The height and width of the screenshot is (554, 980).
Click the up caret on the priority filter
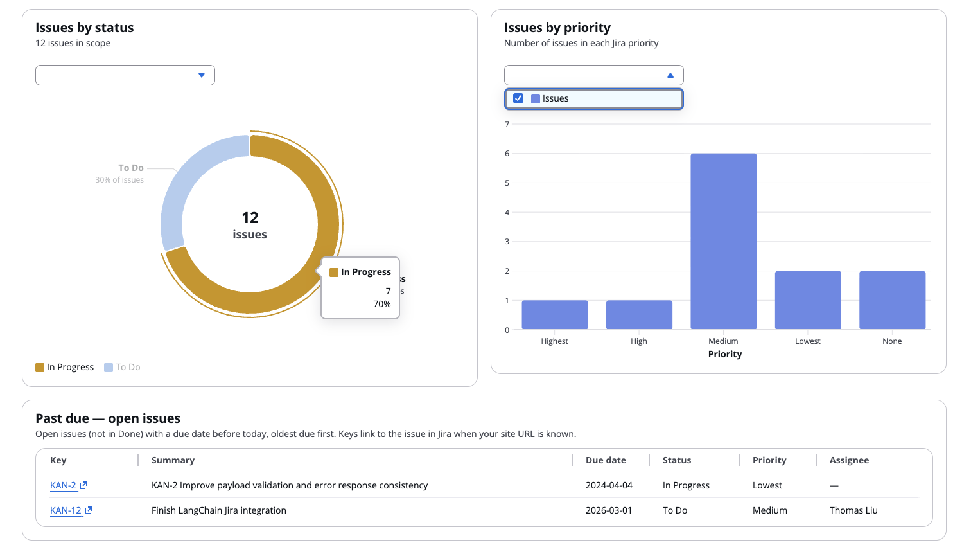tap(670, 75)
